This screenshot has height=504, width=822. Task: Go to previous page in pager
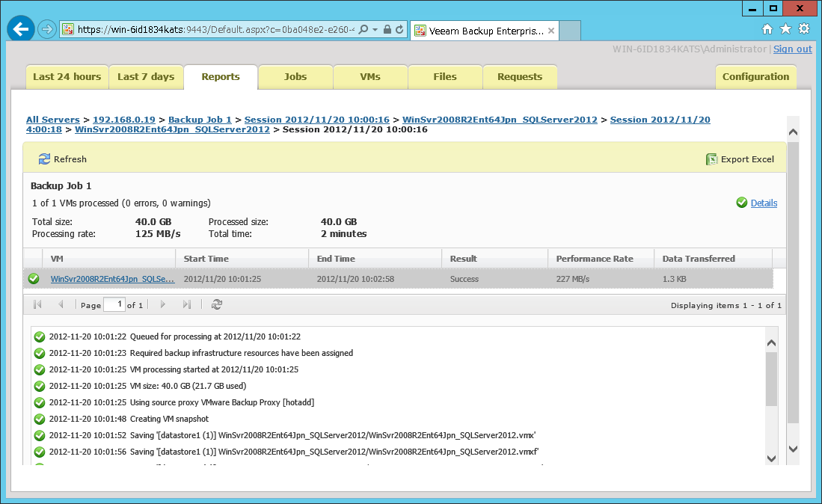61,304
